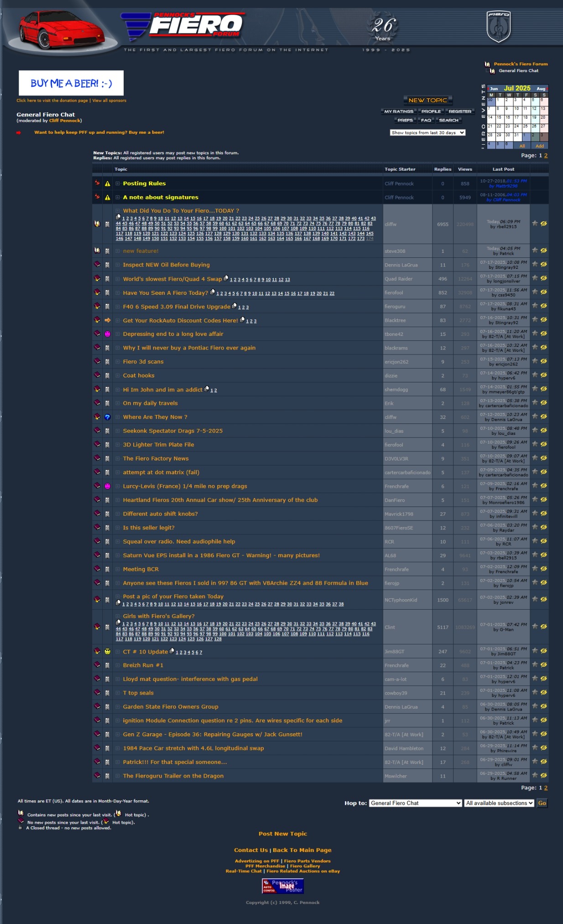Click the book icon next to Pennock's Fiero Forum breadcrumb

coord(487,64)
